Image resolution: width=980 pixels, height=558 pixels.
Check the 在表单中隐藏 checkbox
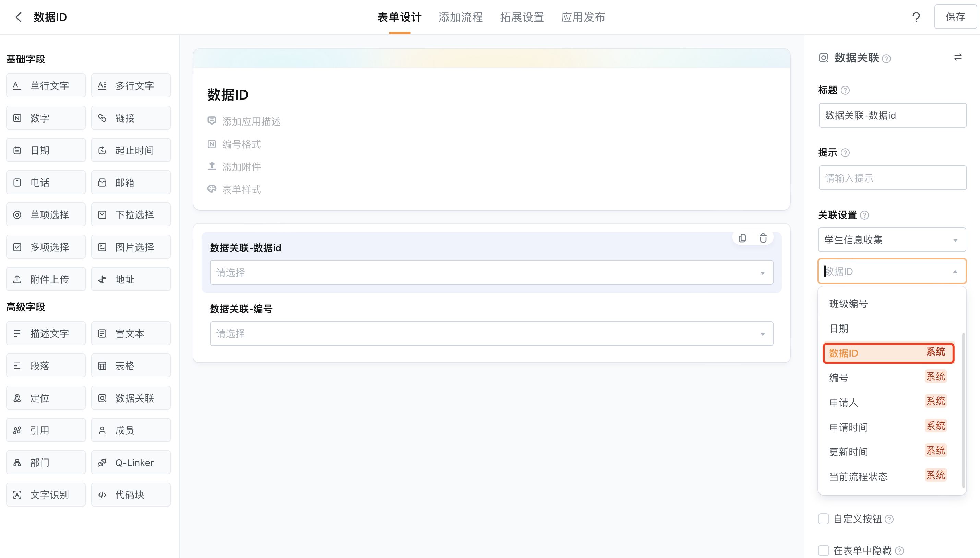pyautogui.click(x=823, y=550)
